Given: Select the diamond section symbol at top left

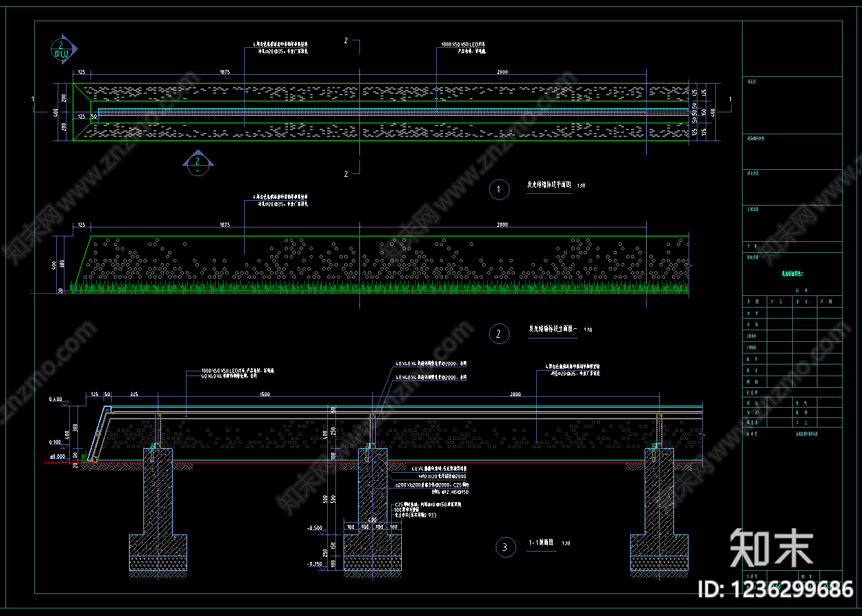Looking at the screenshot, I should [x=64, y=49].
